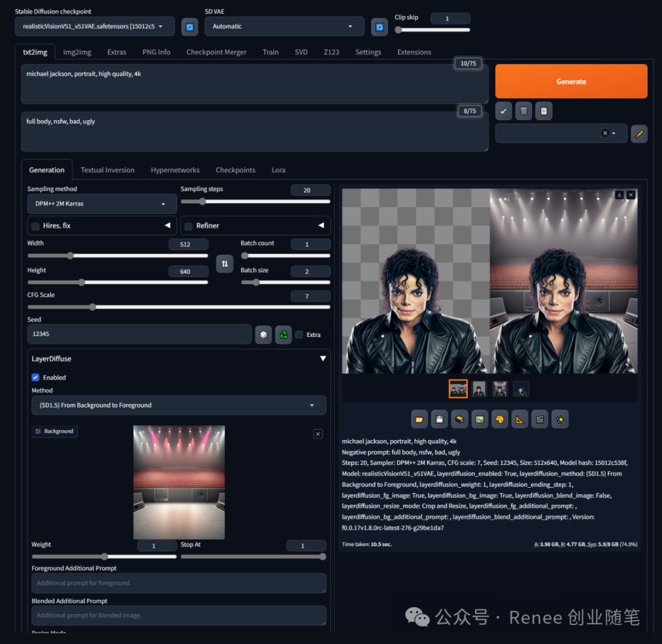
Task: Open the Lora tab
Action: coord(278,170)
